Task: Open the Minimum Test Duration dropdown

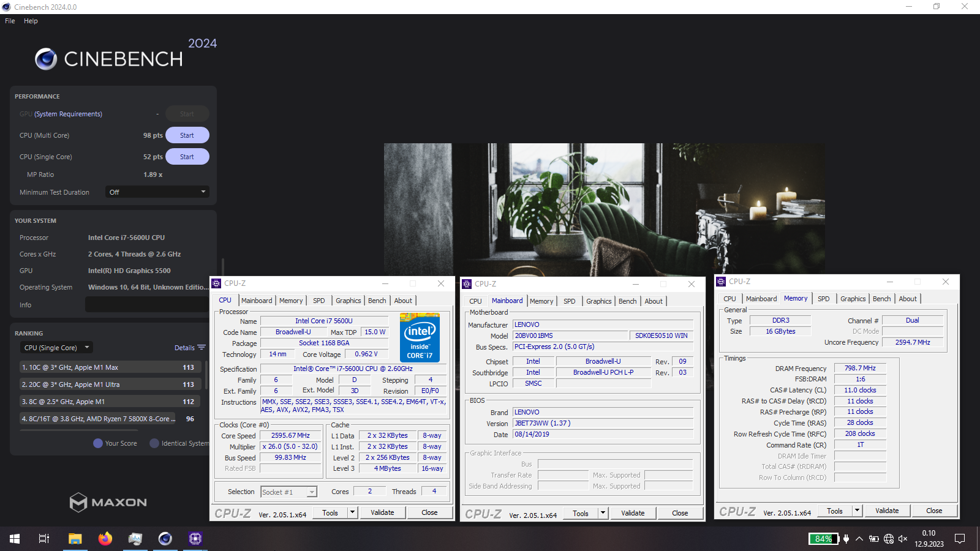Action: tap(157, 192)
